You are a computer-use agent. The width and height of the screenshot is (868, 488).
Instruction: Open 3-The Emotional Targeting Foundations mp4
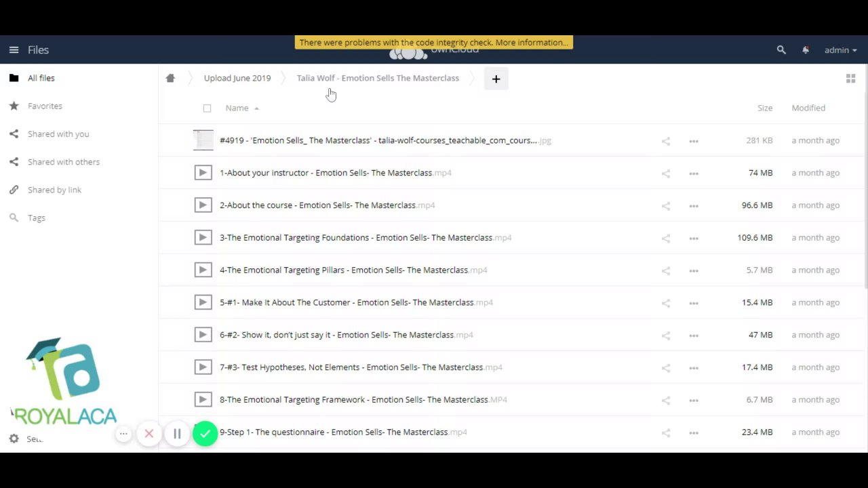click(366, 238)
